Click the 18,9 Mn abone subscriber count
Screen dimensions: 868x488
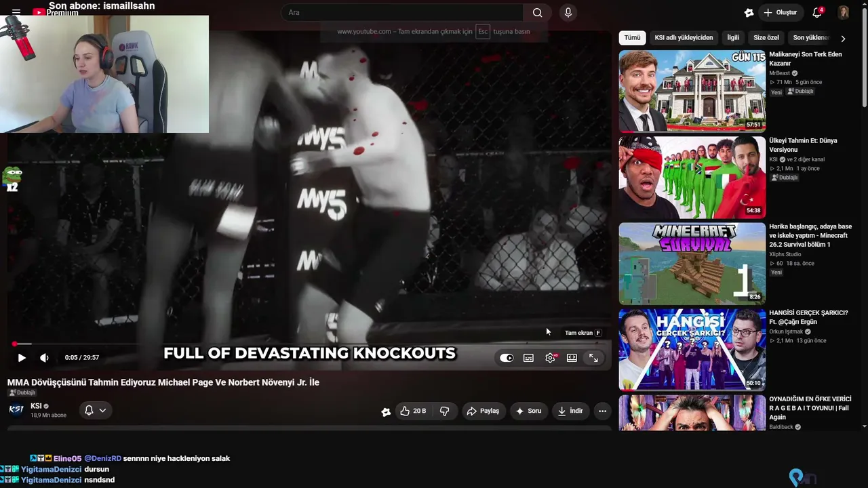pos(48,415)
